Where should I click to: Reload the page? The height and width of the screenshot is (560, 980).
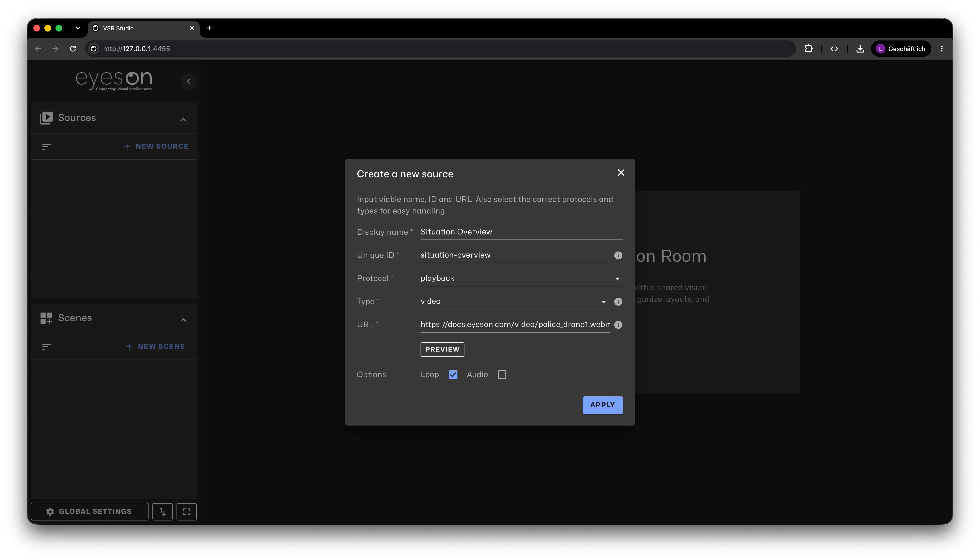(73, 49)
